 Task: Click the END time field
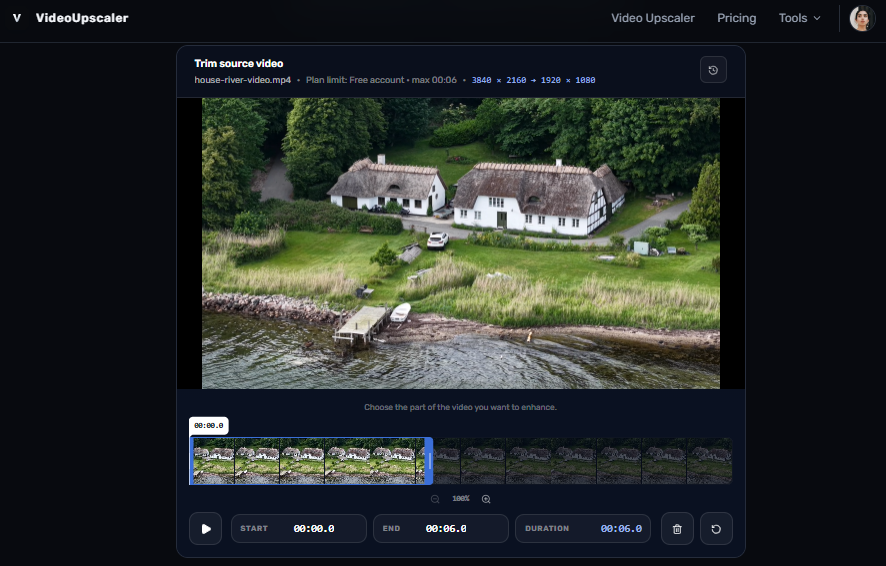[441, 529]
